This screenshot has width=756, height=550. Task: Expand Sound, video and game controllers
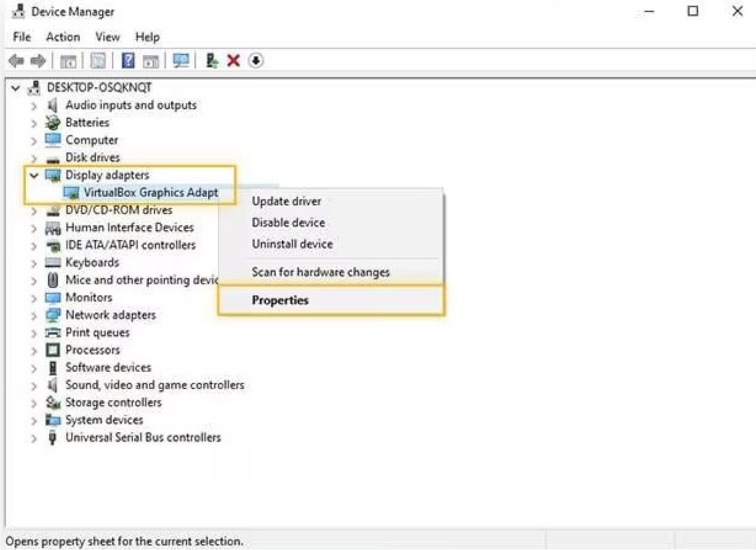34,385
